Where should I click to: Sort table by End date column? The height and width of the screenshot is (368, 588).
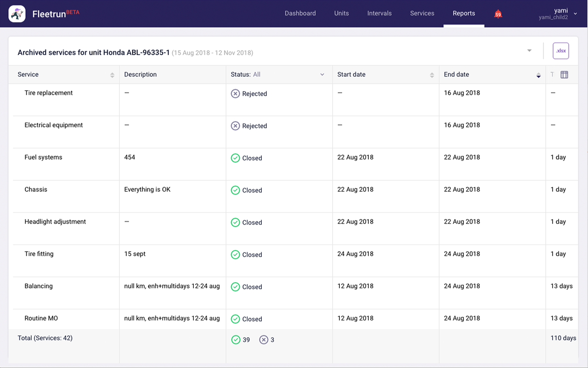pyautogui.click(x=538, y=75)
